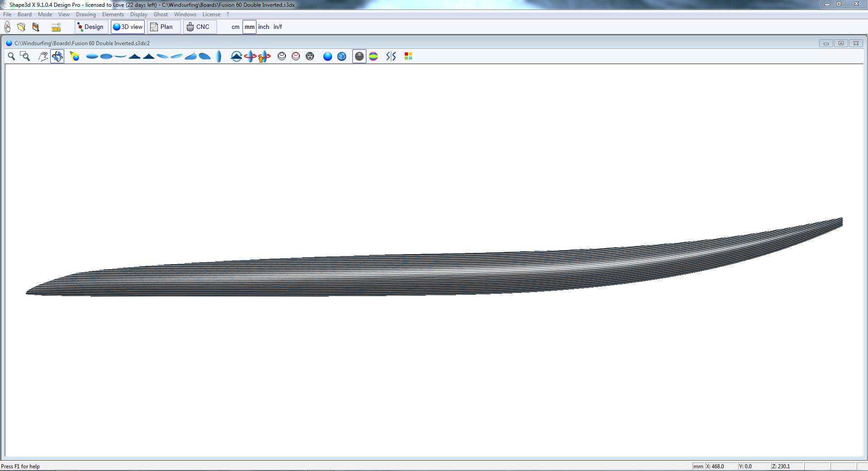868x471 pixels.
Task: Set measurement units to inch
Action: click(263, 27)
